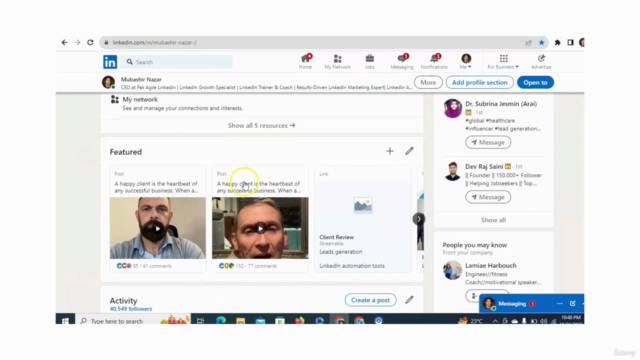Open Firefox from taskbar

(x=300, y=321)
